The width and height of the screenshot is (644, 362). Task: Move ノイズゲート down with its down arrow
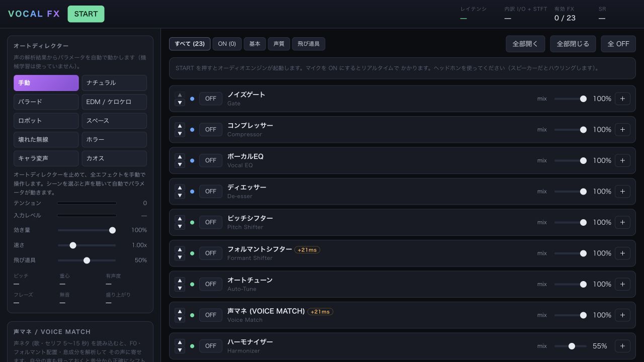pyautogui.click(x=180, y=103)
